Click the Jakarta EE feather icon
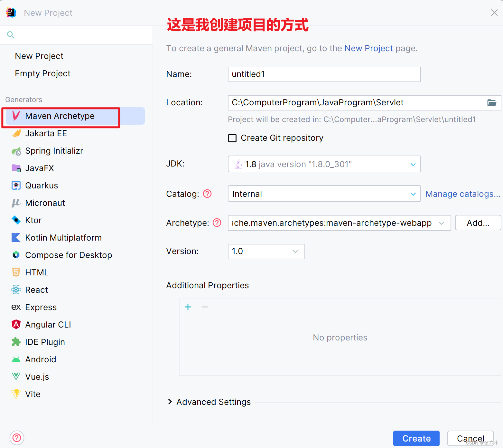Viewport: 503px width, 448px height. [16, 133]
